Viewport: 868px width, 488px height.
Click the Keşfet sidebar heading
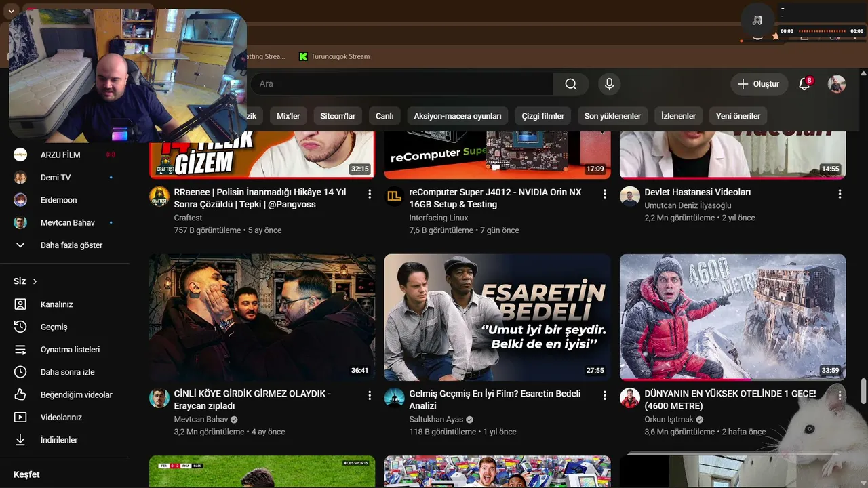click(26, 474)
